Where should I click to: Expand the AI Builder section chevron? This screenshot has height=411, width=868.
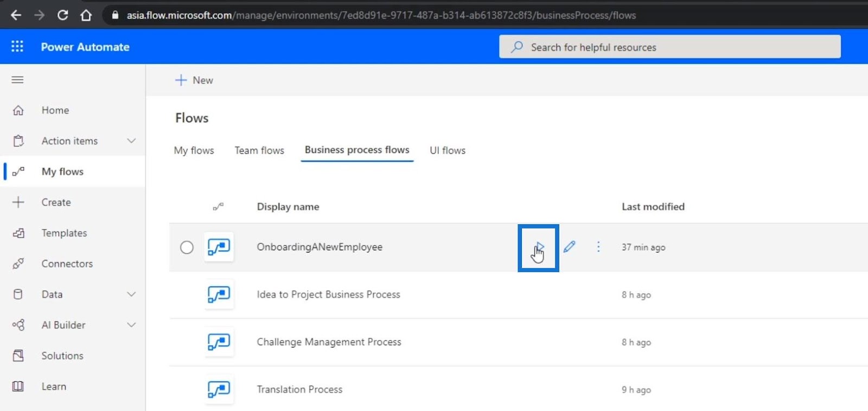tap(131, 325)
